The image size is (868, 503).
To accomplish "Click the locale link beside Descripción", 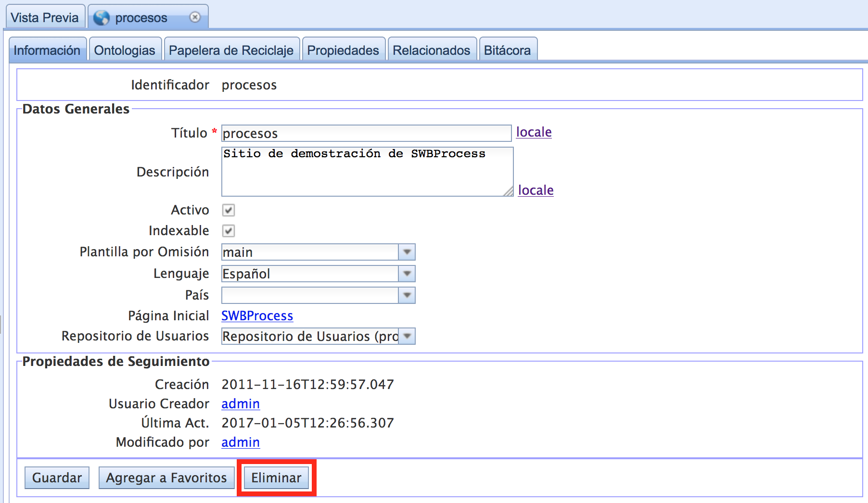I will click(x=536, y=190).
